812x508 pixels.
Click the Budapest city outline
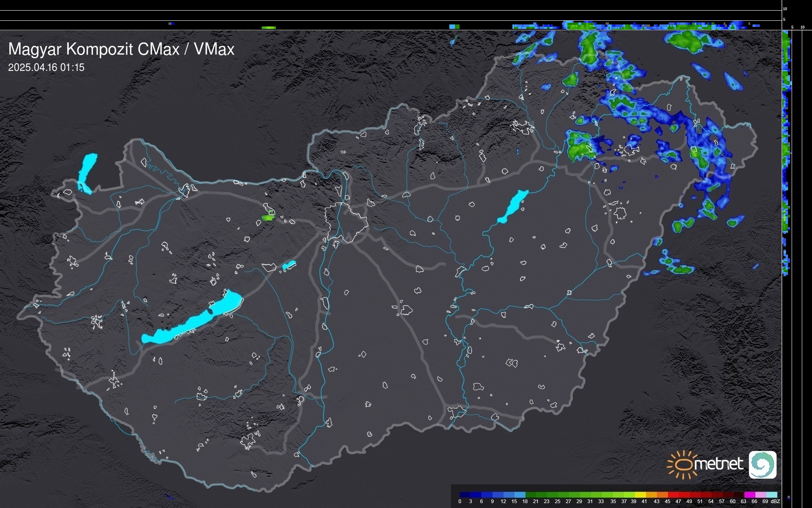tap(346, 222)
